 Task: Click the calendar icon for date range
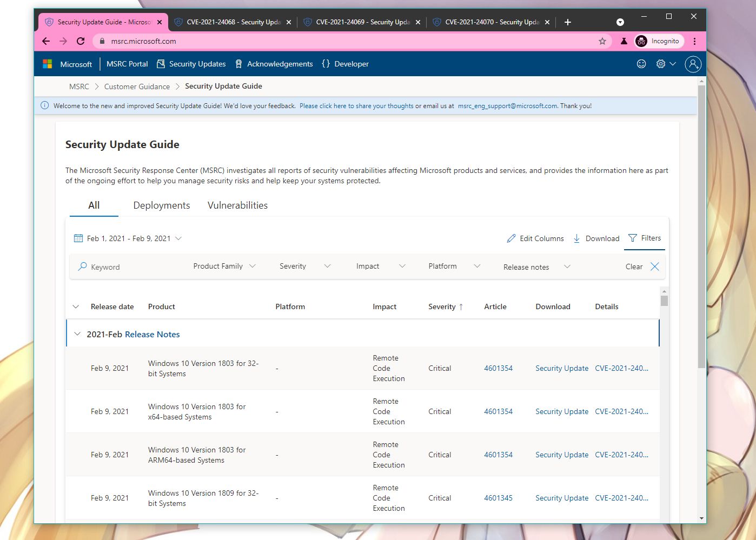(x=78, y=238)
